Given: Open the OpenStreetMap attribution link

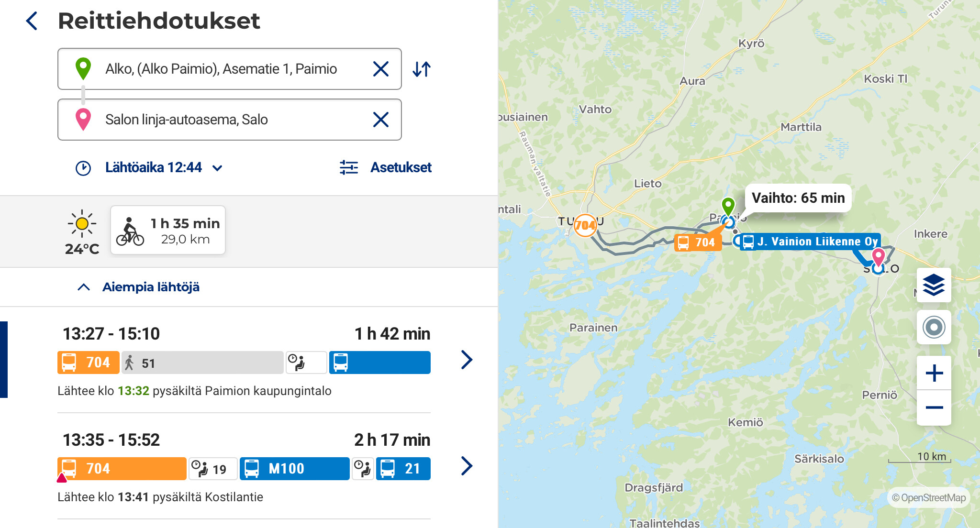Looking at the screenshot, I should [x=928, y=498].
